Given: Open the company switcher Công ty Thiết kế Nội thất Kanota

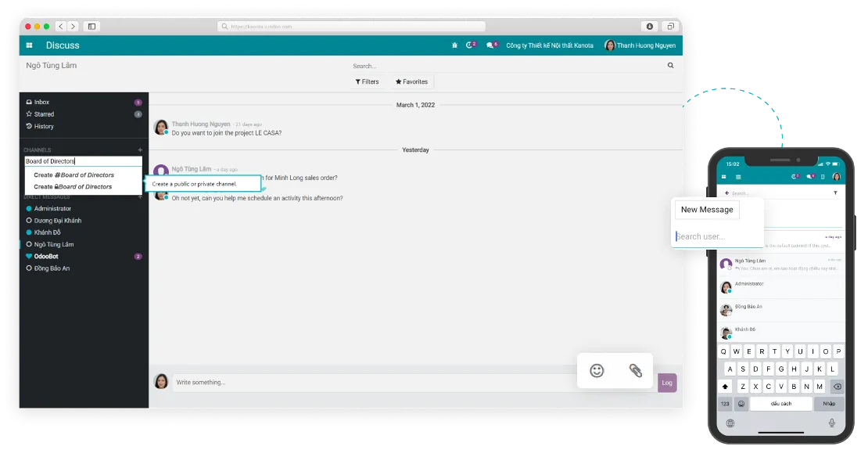Looking at the screenshot, I should 550,45.
